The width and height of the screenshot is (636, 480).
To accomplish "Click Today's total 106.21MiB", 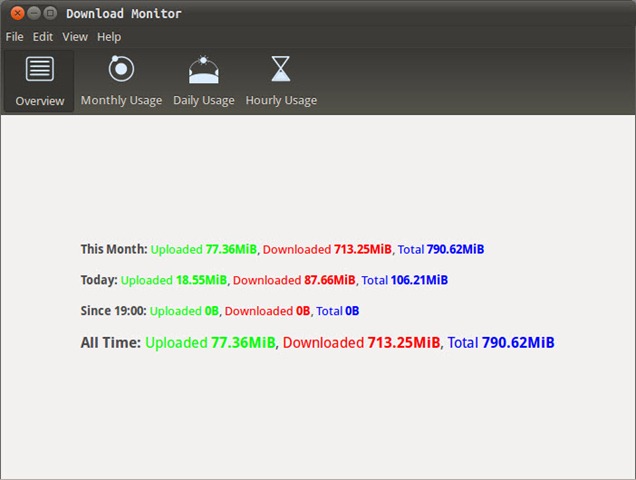I will (419, 280).
